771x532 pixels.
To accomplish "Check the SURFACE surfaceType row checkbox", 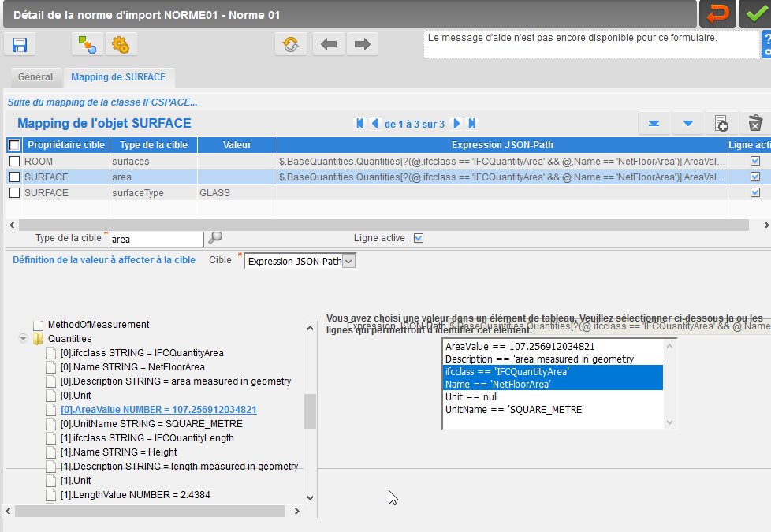I will tap(15, 193).
